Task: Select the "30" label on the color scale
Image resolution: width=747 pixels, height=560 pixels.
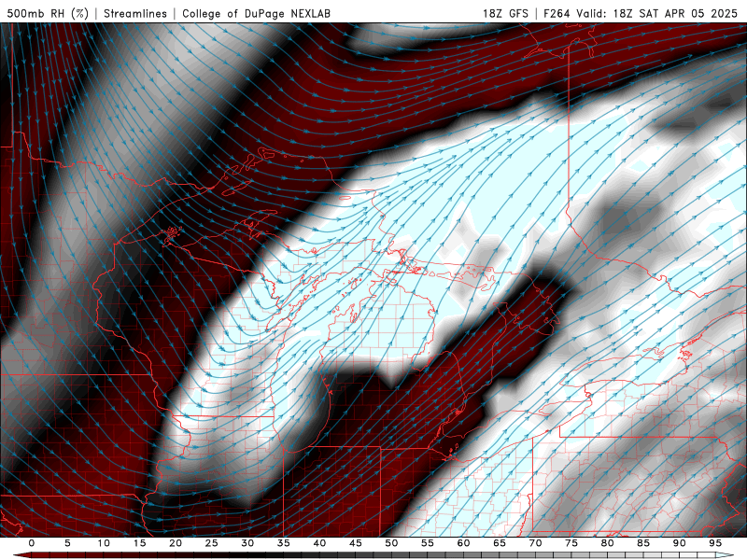Action: pyautogui.click(x=247, y=543)
